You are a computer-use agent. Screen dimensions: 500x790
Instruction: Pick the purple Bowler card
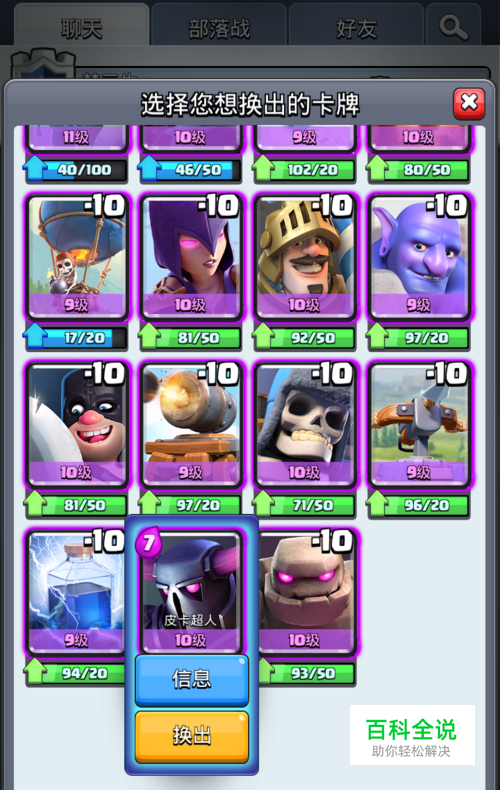[x=419, y=257]
